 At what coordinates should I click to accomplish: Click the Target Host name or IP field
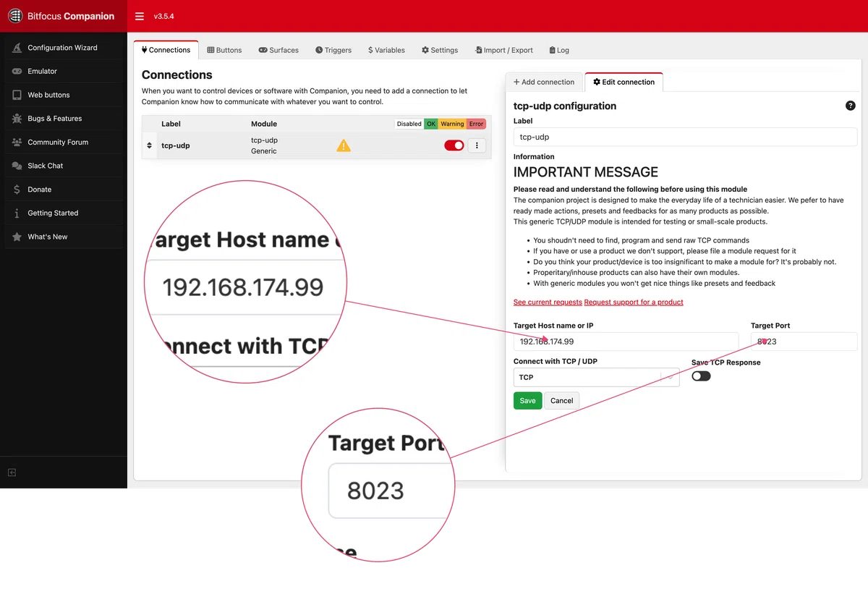point(626,342)
